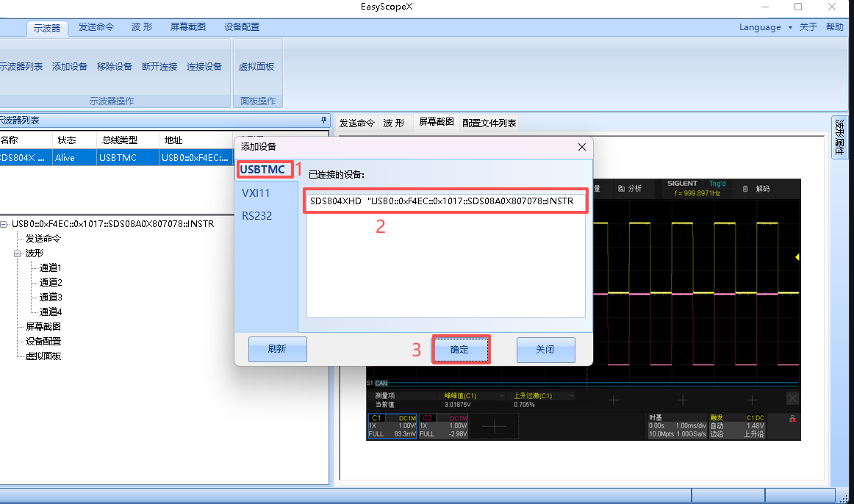Open the 设备配置 ribbon tab
This screenshot has height=504, width=854.
click(x=242, y=26)
